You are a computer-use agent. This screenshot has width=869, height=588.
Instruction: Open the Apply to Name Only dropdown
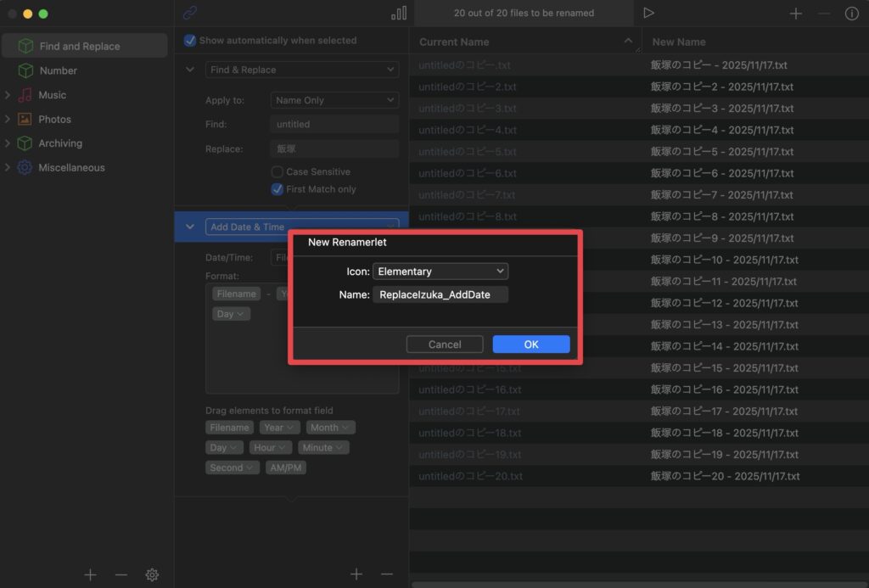tap(334, 100)
